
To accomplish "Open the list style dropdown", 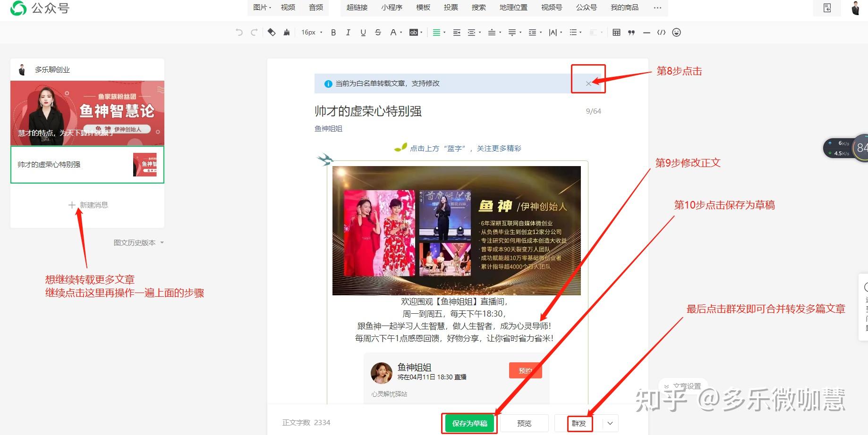I will [x=575, y=33].
